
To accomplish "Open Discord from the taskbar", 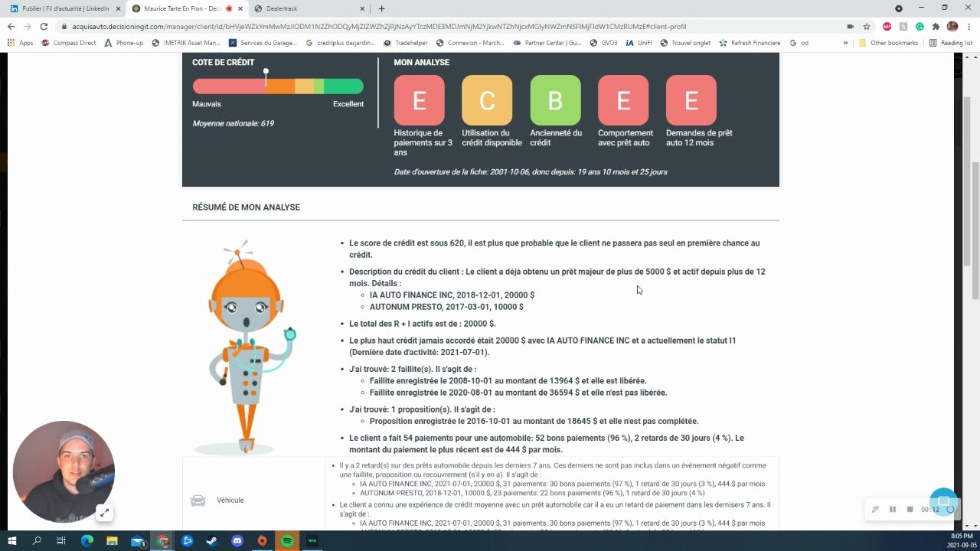I will [x=237, y=541].
